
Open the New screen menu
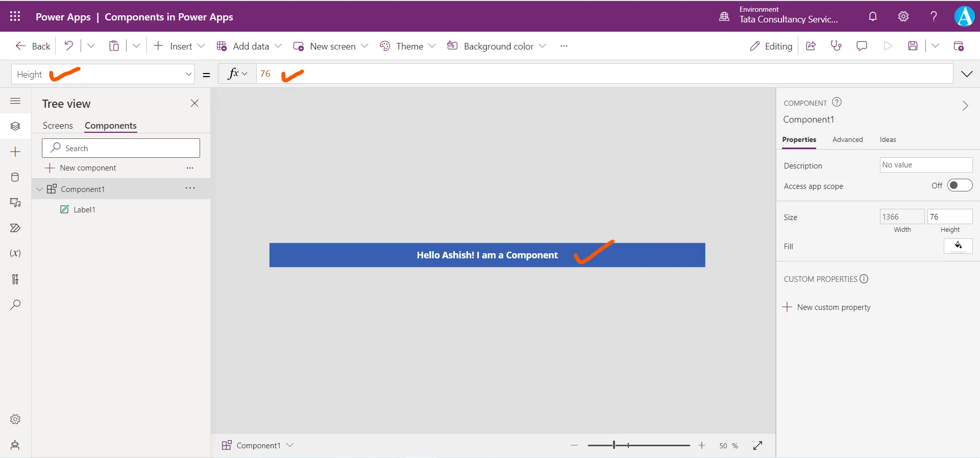pos(331,46)
